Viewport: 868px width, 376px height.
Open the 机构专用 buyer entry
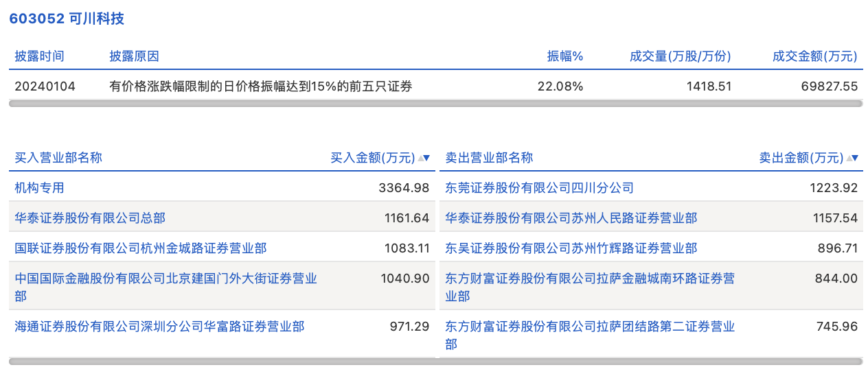40,187
